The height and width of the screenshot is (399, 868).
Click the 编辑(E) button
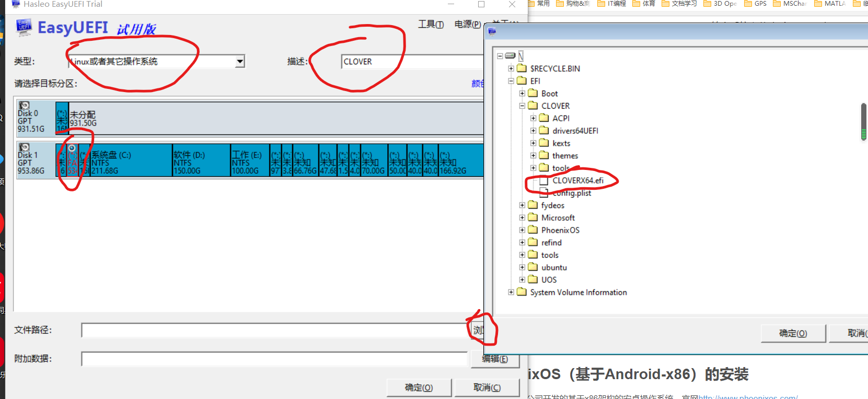(495, 359)
